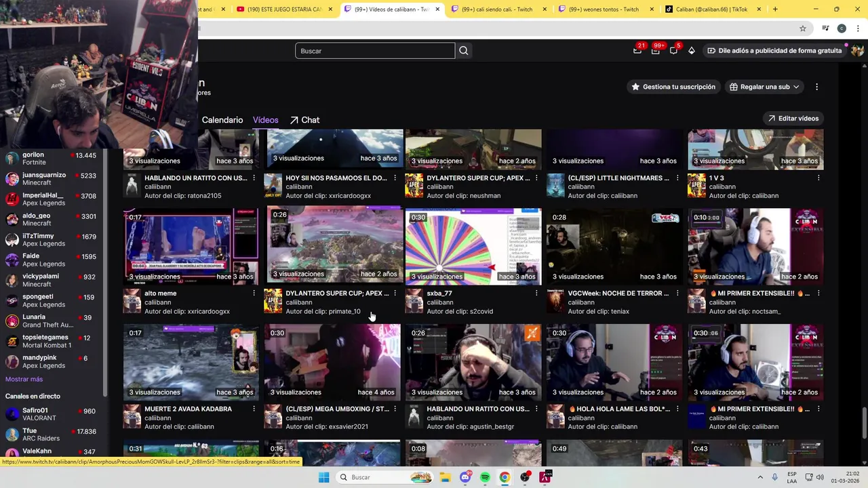Open Chrome's three-dot menu
The width and height of the screenshot is (868, 488).
click(x=859, y=28)
